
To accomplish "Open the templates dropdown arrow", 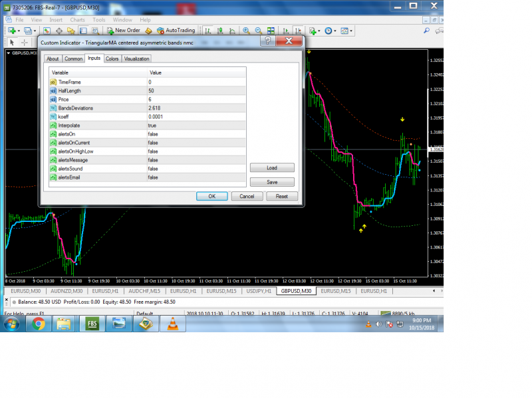I will [351, 31].
